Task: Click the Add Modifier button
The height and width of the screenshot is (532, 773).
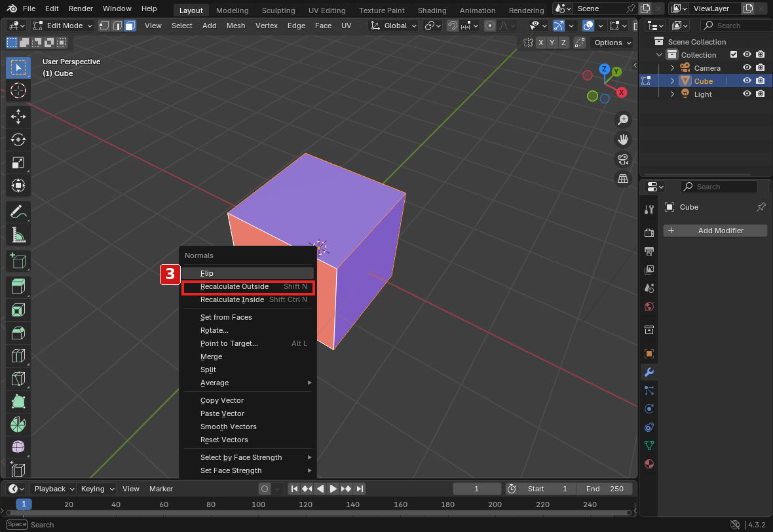Action: (x=715, y=230)
